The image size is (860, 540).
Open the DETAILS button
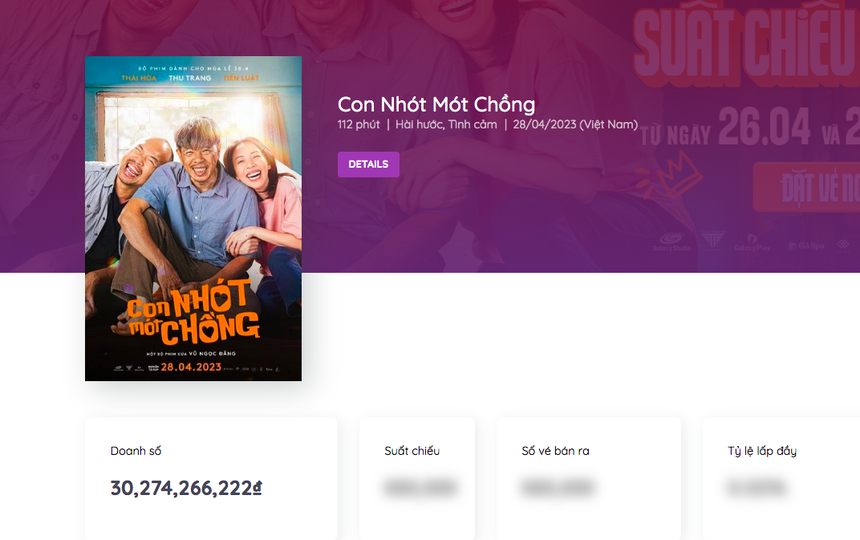(368, 164)
